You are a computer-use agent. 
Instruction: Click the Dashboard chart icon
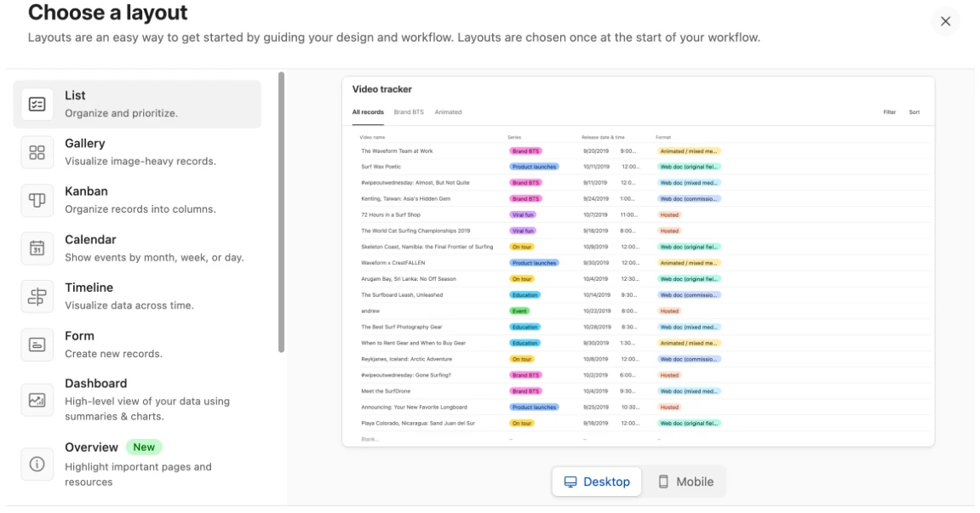point(37,400)
